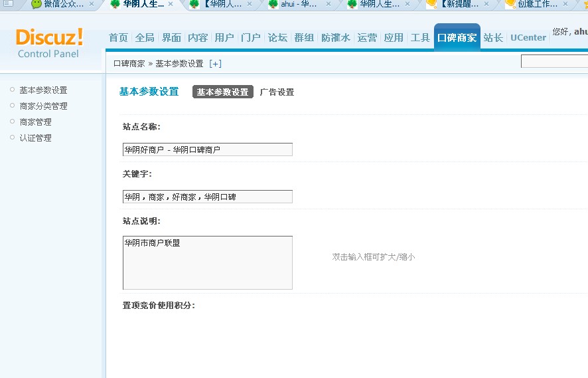Open the 全局 menu
Screen dimensions: 588x378
(145, 38)
